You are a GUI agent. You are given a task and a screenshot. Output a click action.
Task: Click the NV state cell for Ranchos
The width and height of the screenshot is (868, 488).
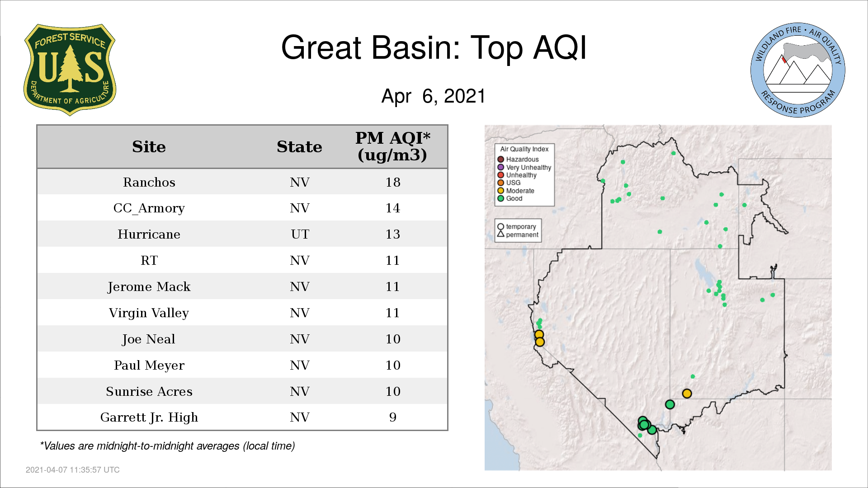(x=300, y=182)
